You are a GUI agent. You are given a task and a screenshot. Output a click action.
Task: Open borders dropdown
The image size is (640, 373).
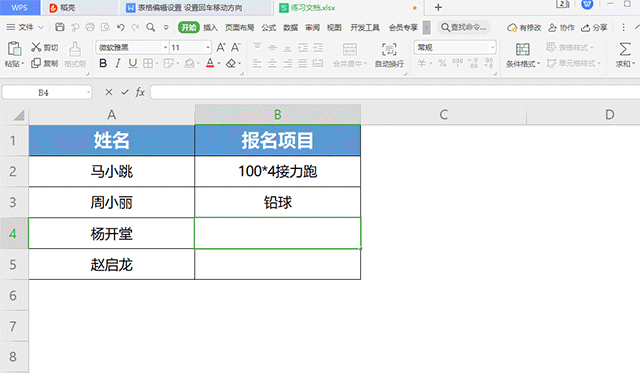pos(157,64)
